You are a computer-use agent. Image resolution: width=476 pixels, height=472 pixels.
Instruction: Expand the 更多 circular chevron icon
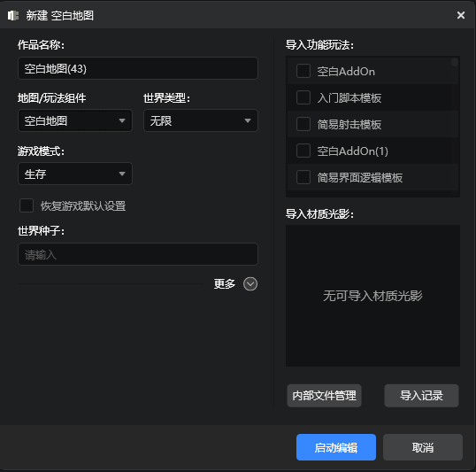click(250, 284)
